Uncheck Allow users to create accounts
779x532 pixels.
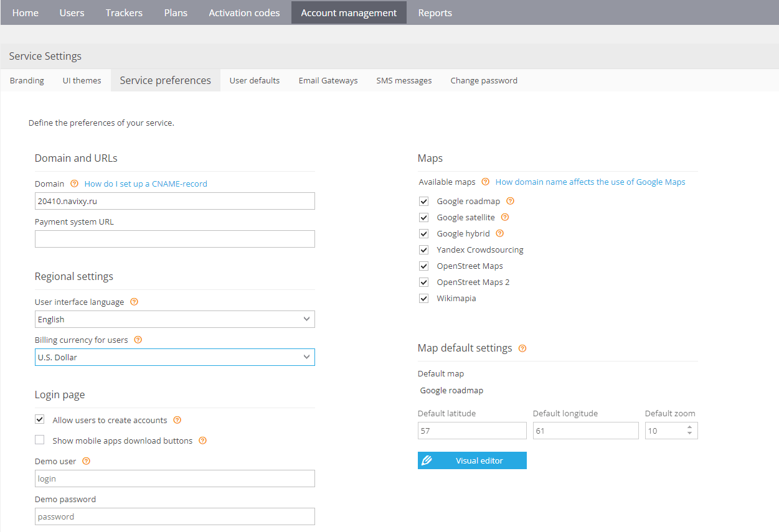point(40,419)
